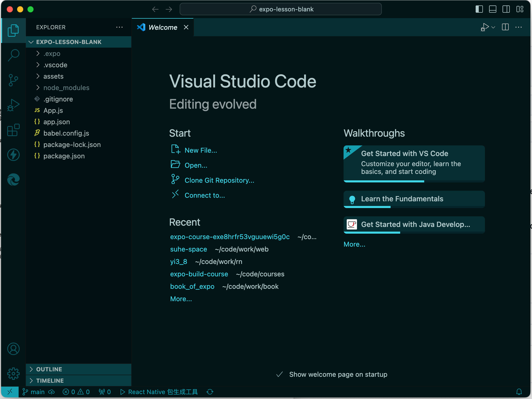
Task: Open notifications bell
Action: [x=519, y=392]
